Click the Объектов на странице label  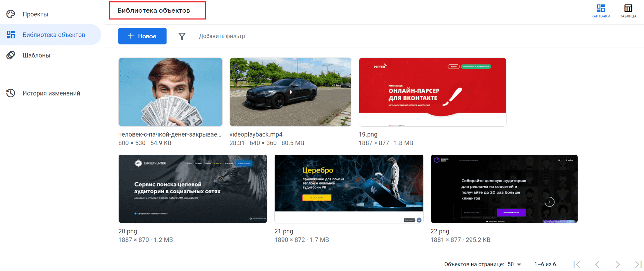[474, 264]
